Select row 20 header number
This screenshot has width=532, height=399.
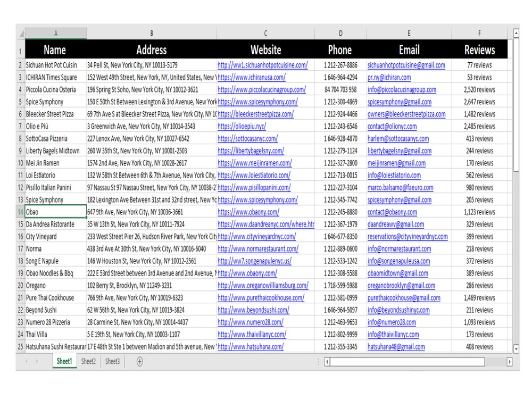click(x=20, y=285)
